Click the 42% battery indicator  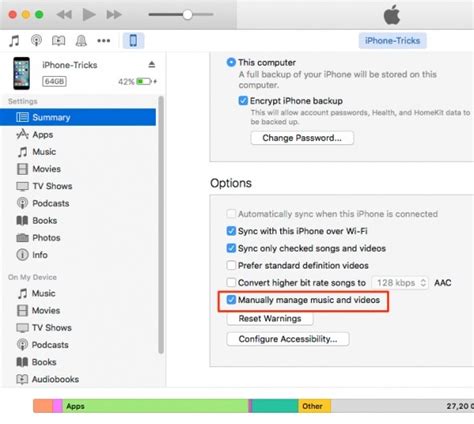[137, 81]
